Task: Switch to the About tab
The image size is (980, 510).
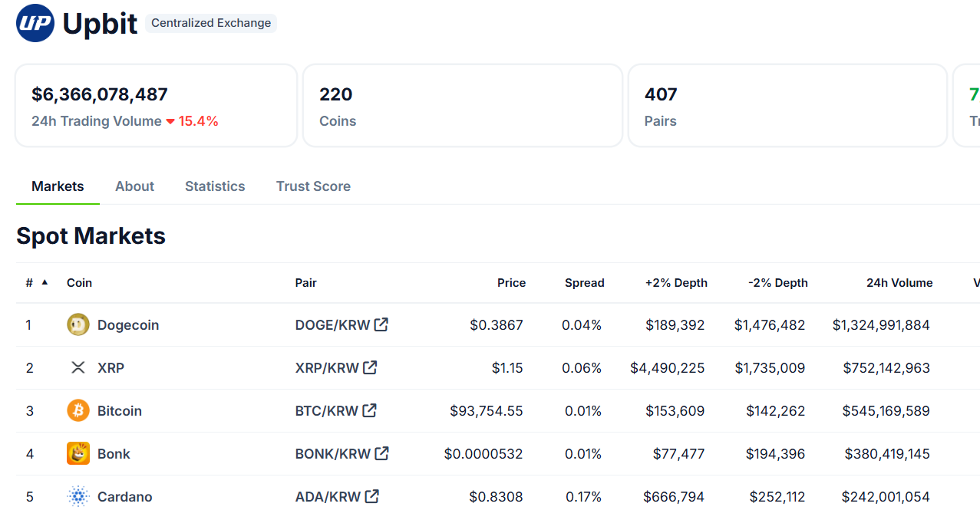Action: tap(134, 186)
